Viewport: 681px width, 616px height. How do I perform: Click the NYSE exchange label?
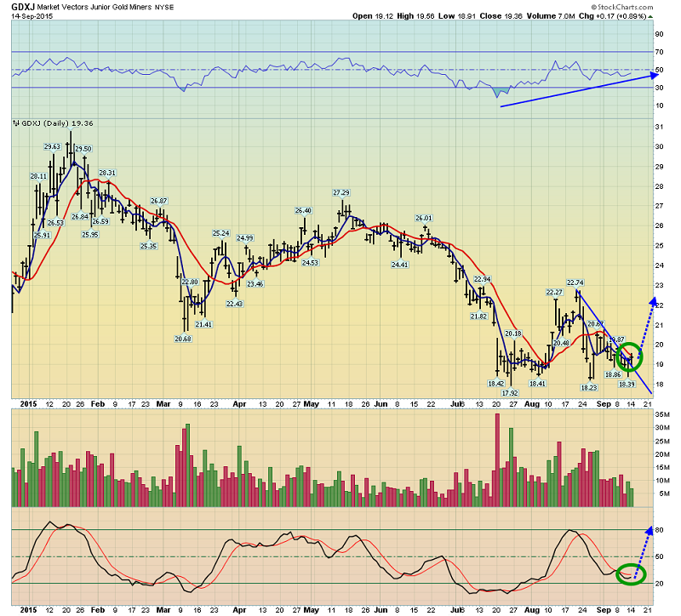[x=164, y=8]
